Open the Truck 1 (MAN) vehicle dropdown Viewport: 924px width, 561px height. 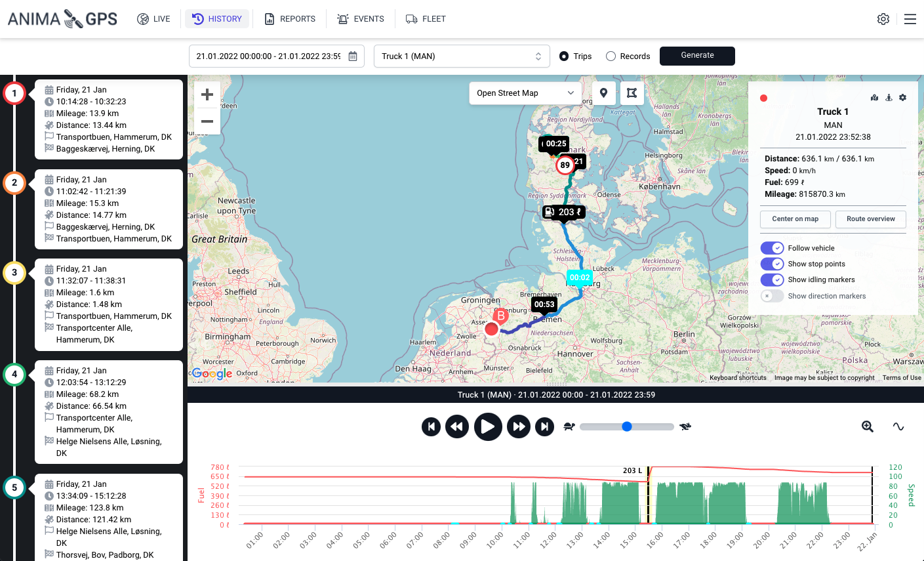(x=462, y=56)
